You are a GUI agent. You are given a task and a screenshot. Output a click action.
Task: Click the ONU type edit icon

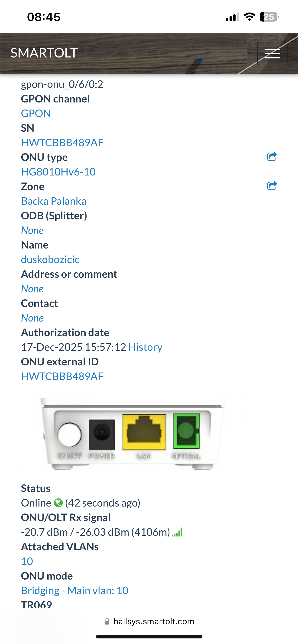point(272,157)
